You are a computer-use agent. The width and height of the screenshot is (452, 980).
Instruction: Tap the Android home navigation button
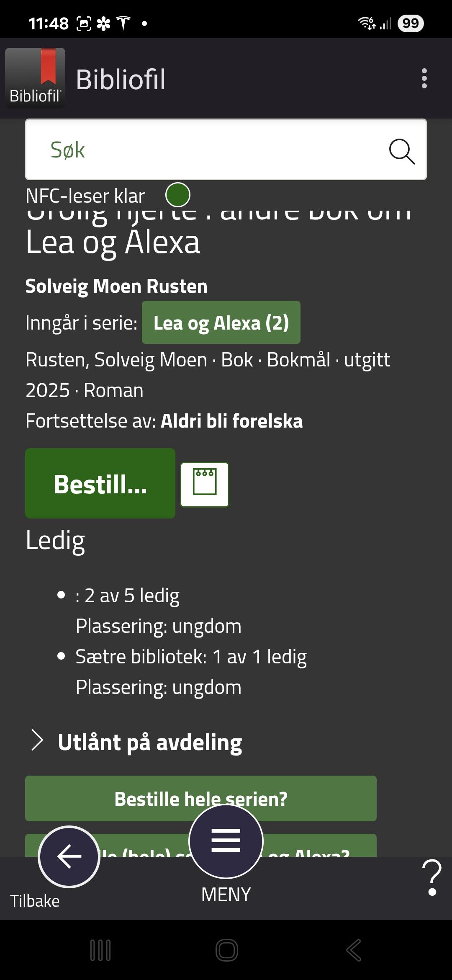tap(226, 950)
